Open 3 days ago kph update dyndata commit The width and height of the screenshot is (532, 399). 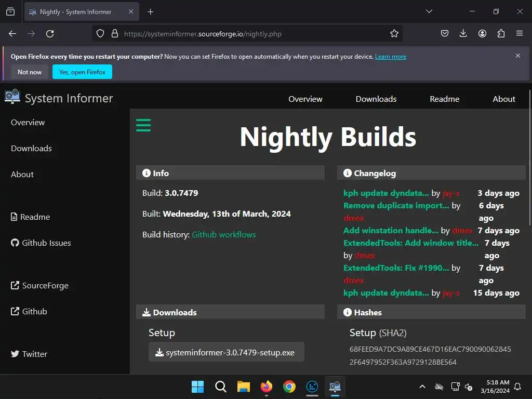click(x=386, y=193)
